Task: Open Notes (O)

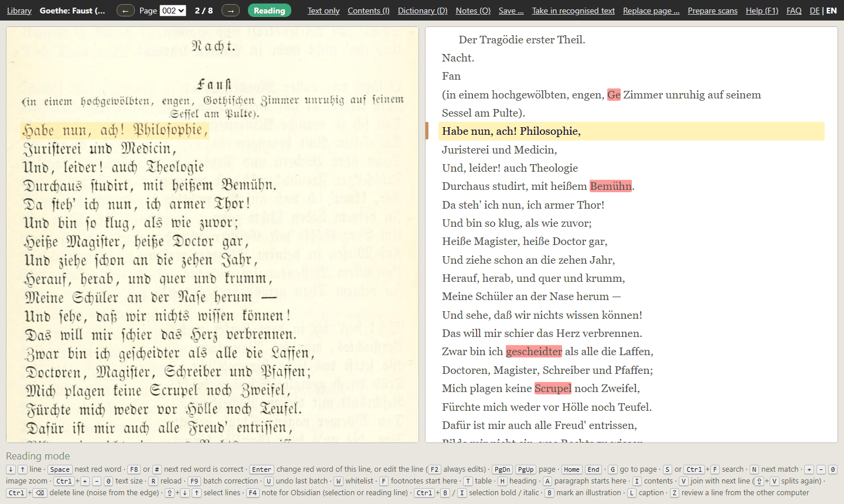Action: pyautogui.click(x=473, y=11)
